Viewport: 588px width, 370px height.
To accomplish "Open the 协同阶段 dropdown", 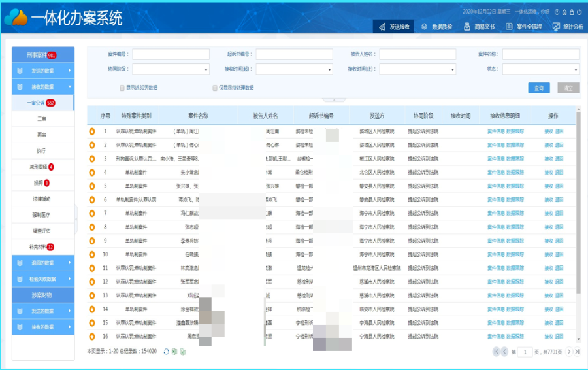I will 171,69.
